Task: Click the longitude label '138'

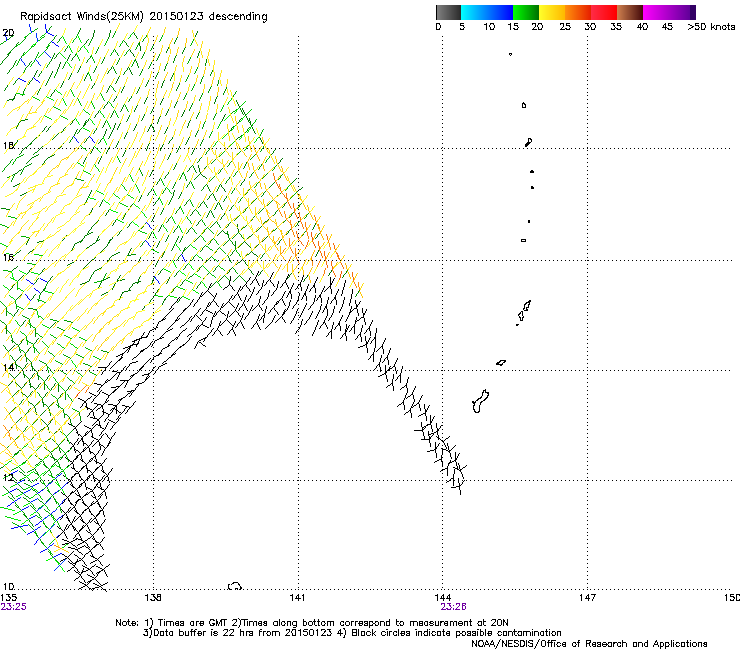Action: [153, 598]
